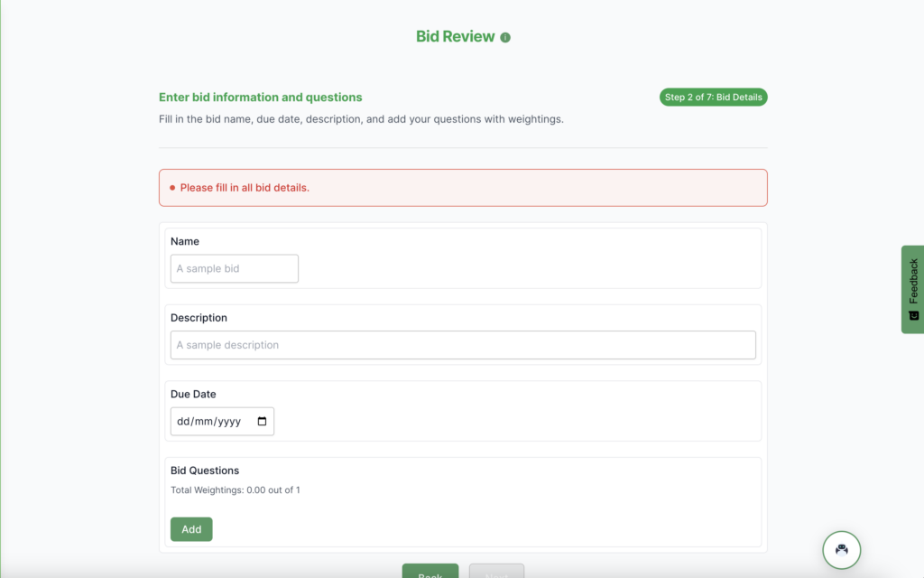
Task: Click the Feedback tab's small icon
Action: pos(913,315)
